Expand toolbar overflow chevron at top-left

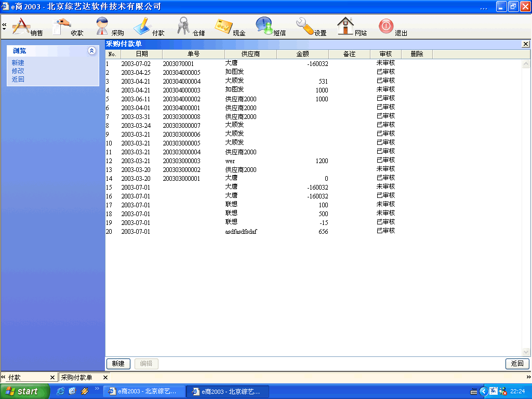(x=4, y=26)
